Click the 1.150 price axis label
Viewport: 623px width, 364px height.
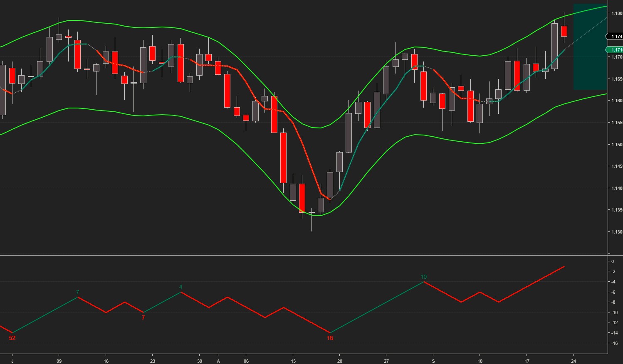617,145
